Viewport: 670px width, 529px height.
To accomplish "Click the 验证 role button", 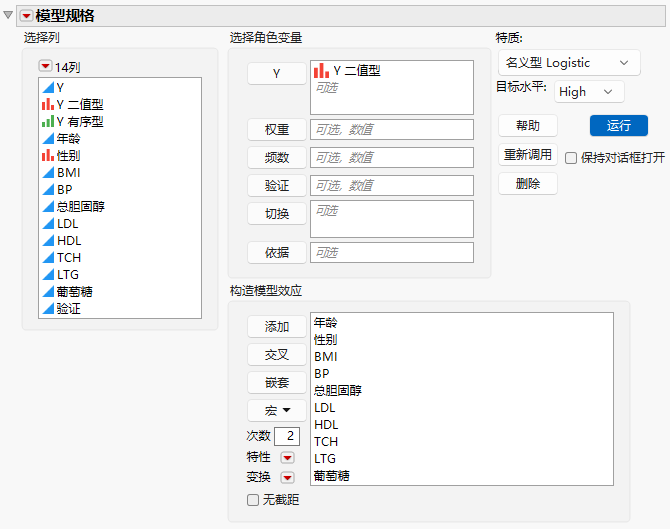I will coord(276,185).
